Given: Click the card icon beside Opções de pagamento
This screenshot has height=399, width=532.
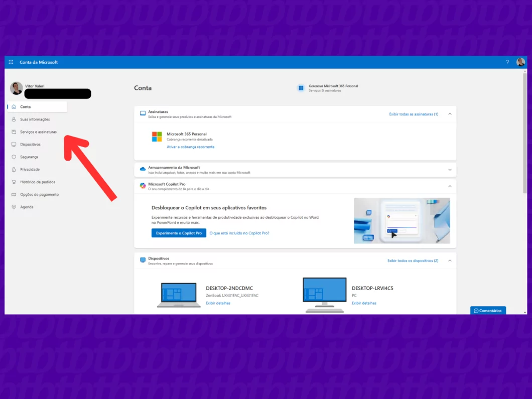Looking at the screenshot, I should [14, 194].
